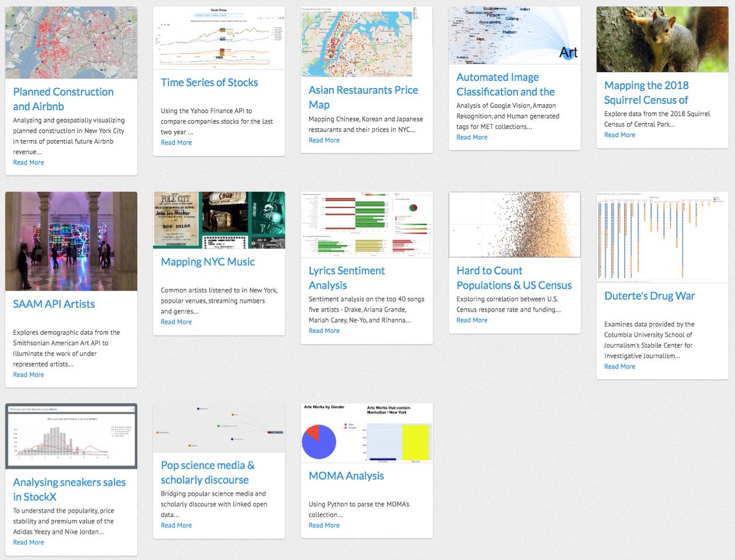Open Hard to Count Populations title link
735x560 pixels.
[x=514, y=278]
